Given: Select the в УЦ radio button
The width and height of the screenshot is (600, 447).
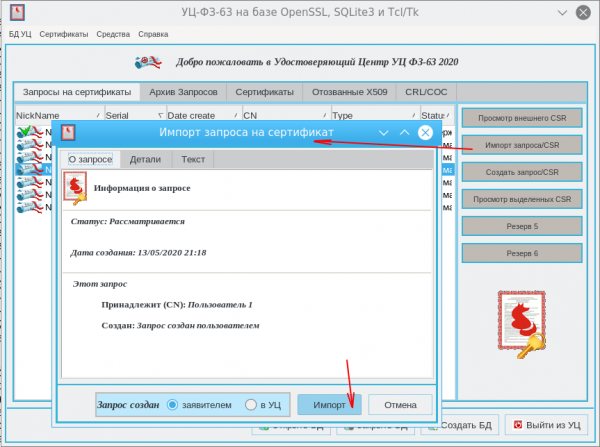Looking at the screenshot, I should click(250, 404).
